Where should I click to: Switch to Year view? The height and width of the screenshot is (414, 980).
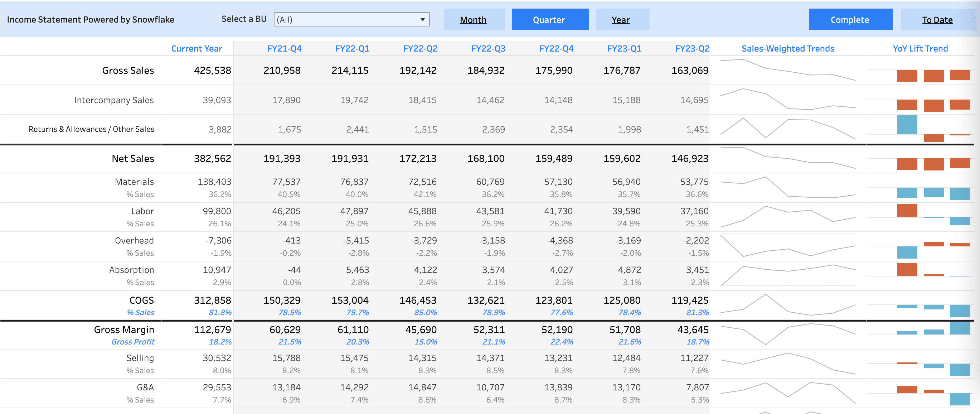pyautogui.click(x=622, y=20)
